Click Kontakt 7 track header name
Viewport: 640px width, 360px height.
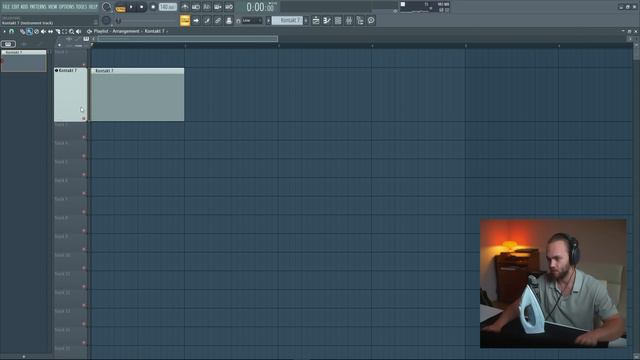[68, 71]
